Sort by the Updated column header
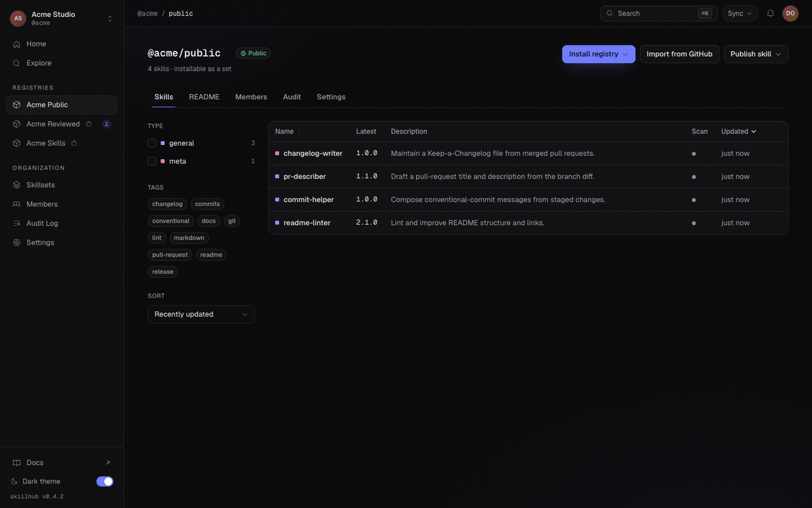This screenshot has width=812, height=508. 739,131
